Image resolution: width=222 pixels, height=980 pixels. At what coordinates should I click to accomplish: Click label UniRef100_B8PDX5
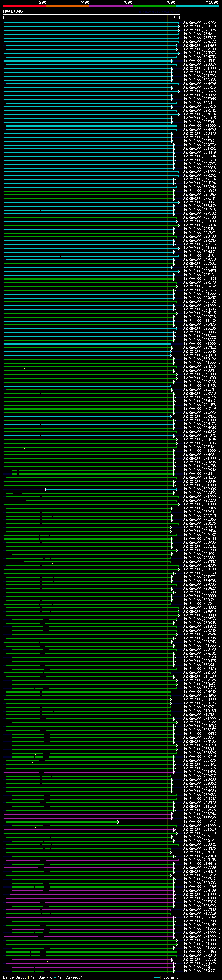click(199, 508)
